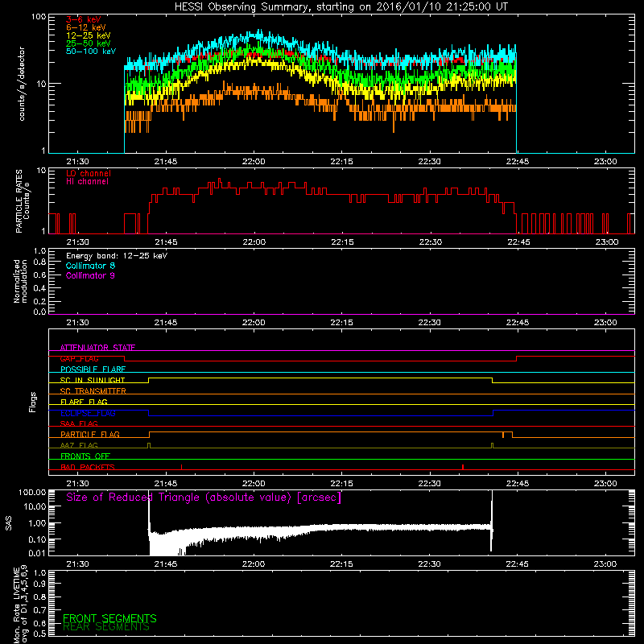Select the SC_IN_SUNLIGHT flag label
This screenshot has height=644, width=644.
click(93, 380)
